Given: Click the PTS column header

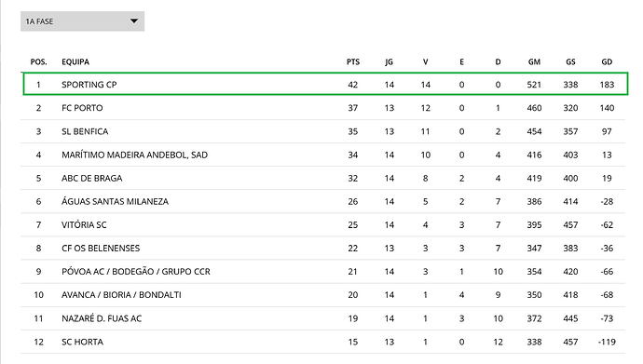Looking at the screenshot, I should pos(353,61).
